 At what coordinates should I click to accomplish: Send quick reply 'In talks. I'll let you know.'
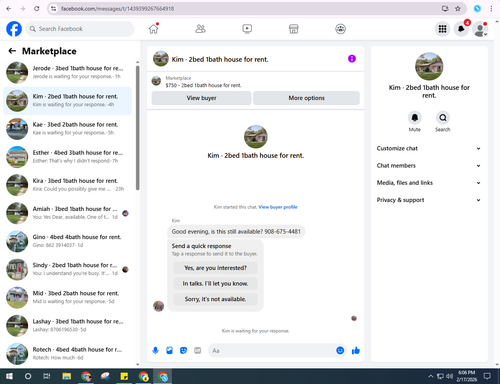[x=215, y=284]
